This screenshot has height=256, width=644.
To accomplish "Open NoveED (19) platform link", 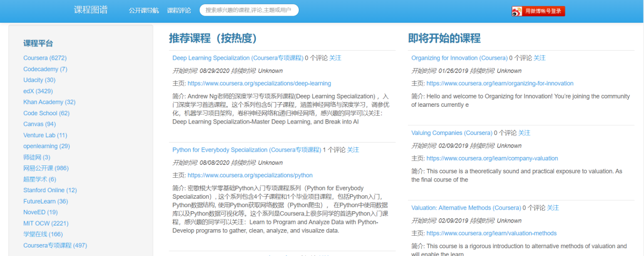I will pyautogui.click(x=41, y=212).
